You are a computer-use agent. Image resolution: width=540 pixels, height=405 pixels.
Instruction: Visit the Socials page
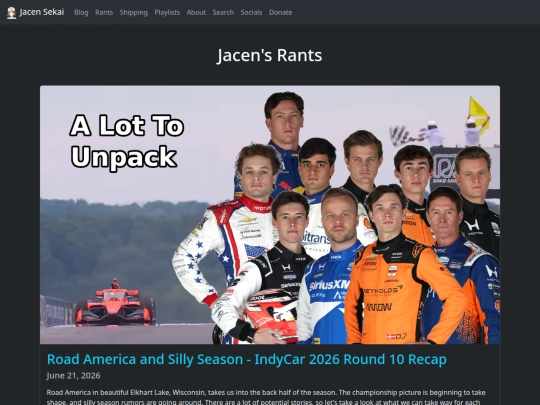[x=251, y=12]
